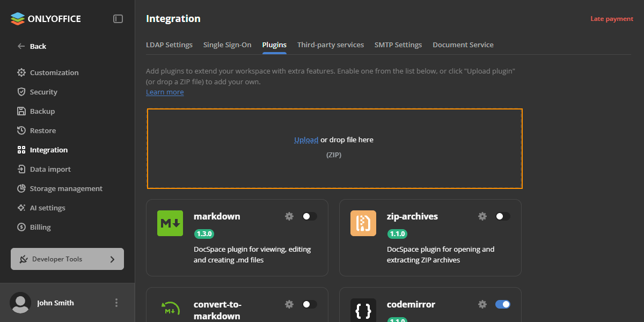The height and width of the screenshot is (322, 644).
Task: Click the zip-archives 1.1.0 version badge
Action: 398,234
